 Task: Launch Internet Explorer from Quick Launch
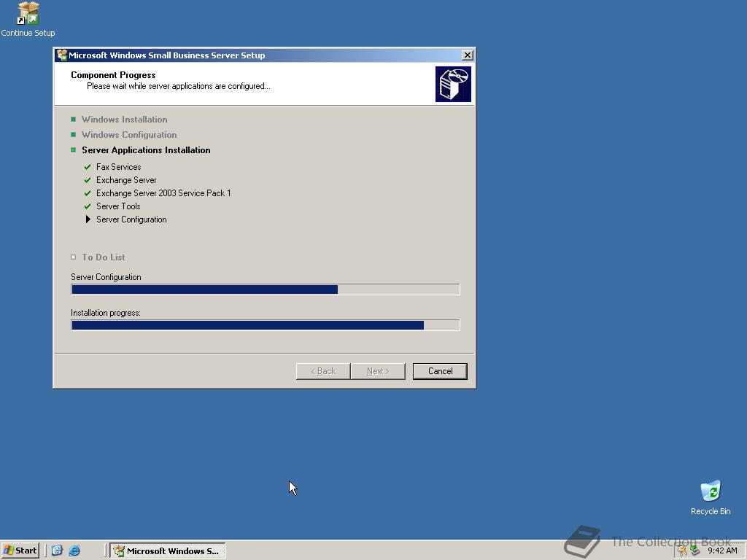pos(74,551)
